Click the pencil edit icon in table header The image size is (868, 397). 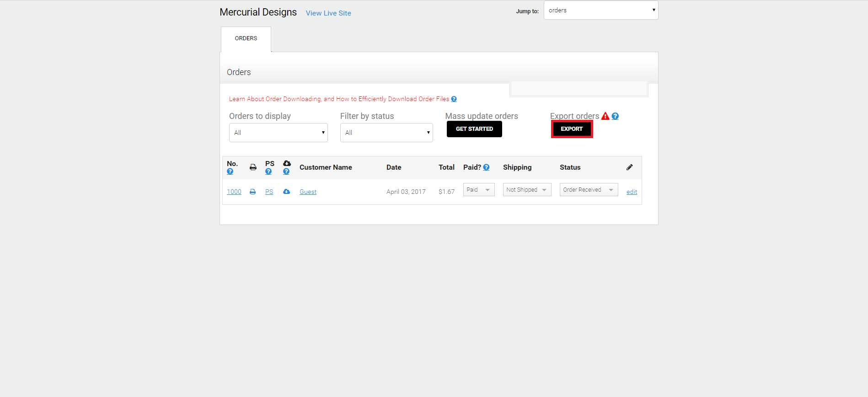click(630, 167)
